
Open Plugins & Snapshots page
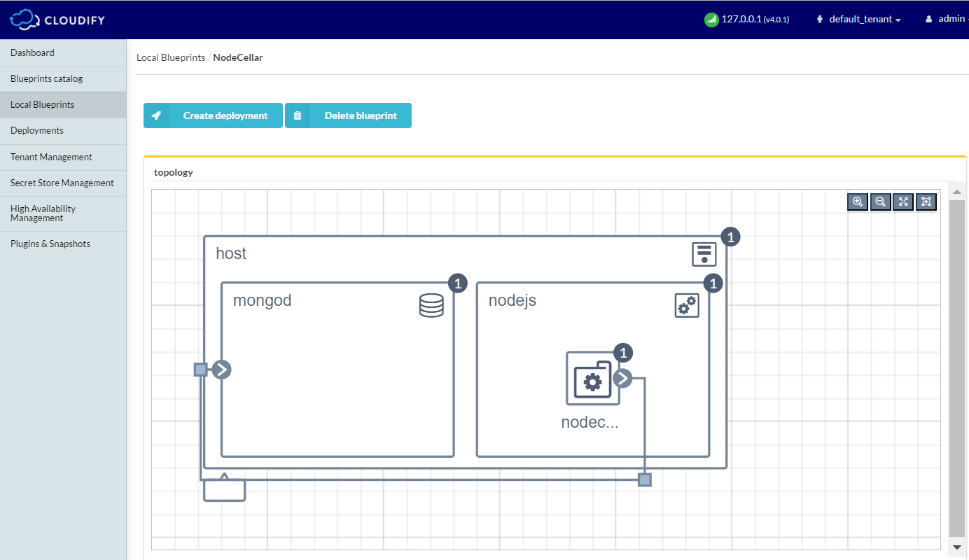tap(63, 244)
